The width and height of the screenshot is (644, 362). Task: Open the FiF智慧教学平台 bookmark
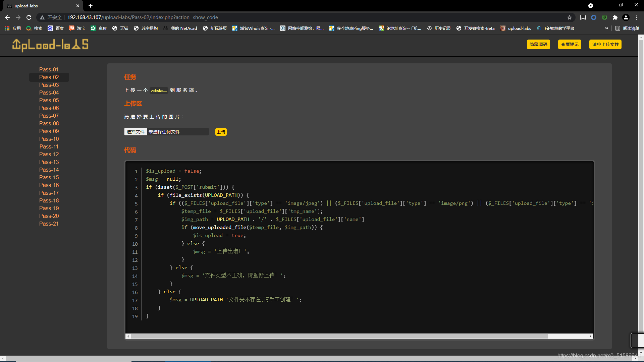click(x=555, y=28)
